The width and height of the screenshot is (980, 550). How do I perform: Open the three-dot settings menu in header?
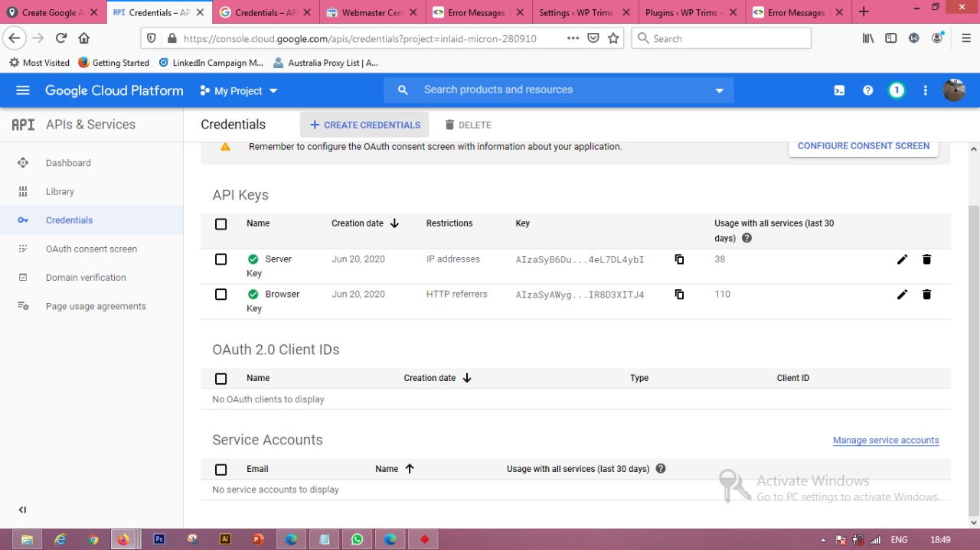tap(925, 90)
